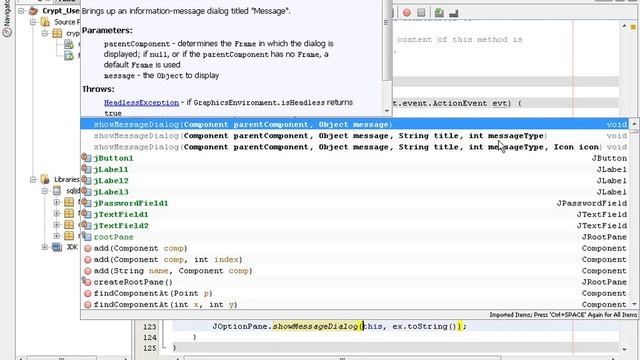Image resolution: width=640 pixels, height=360 pixels.
Task: Choose showMessageDialog variant with Icon icon parameter
Action: coord(354,147)
